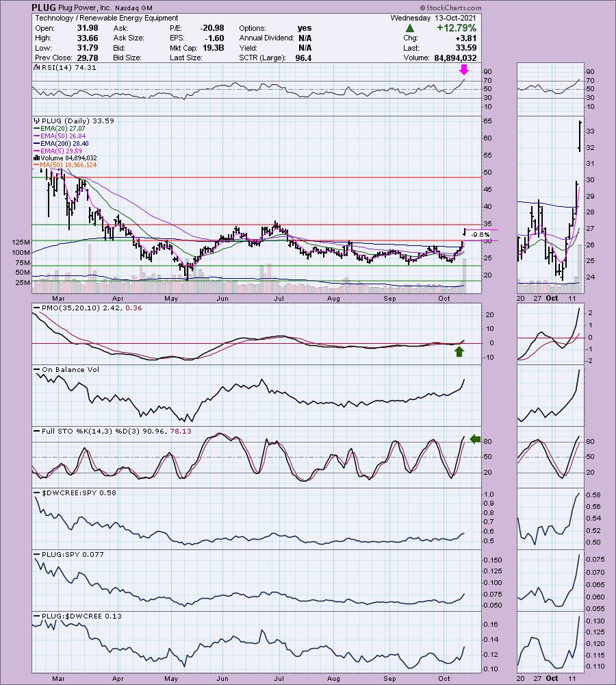Click the $DWCREE:SPY 0.58 ratio label
The width and height of the screenshot is (616, 685).
point(75,493)
